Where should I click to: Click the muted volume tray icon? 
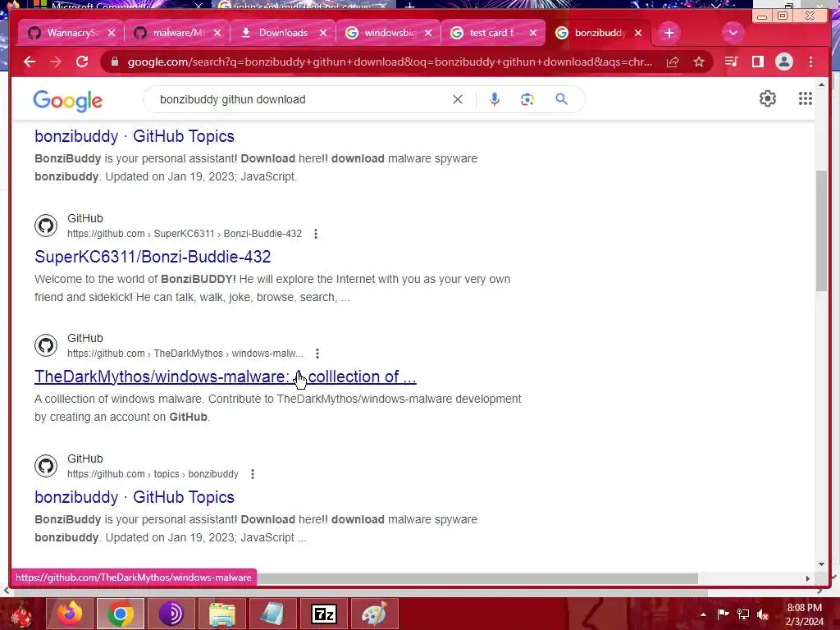[762, 614]
